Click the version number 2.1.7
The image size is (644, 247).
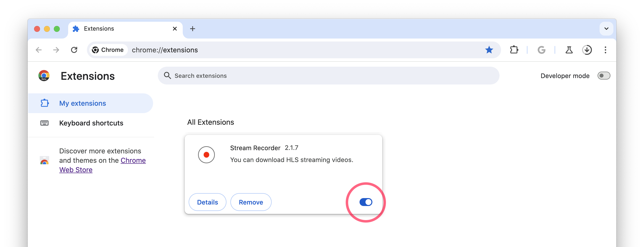point(291,148)
